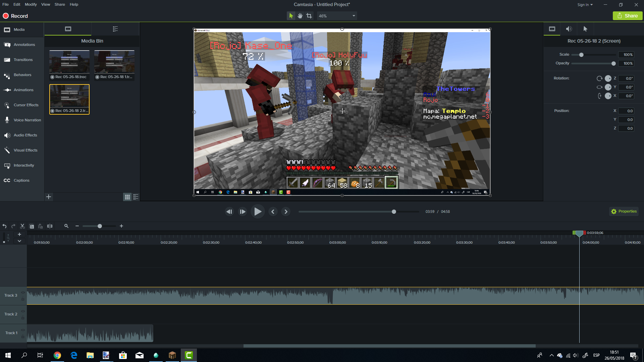Open the Share menu

tap(60, 4)
